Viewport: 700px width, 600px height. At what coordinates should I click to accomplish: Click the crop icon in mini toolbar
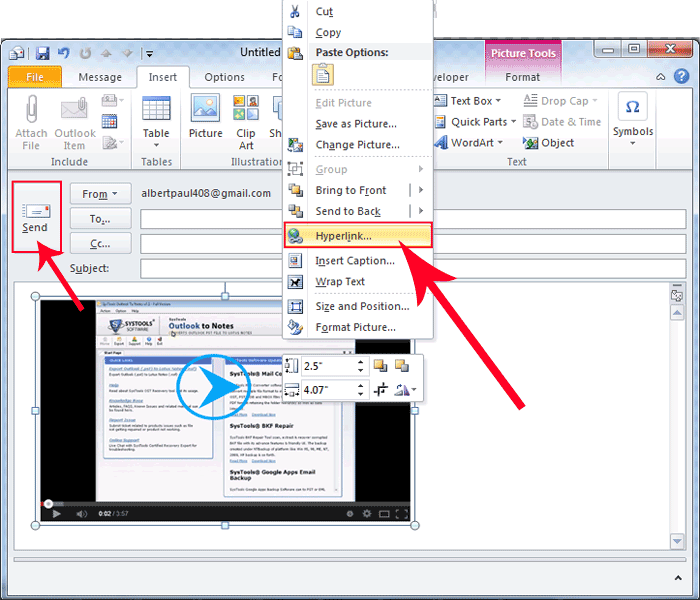[x=381, y=390]
